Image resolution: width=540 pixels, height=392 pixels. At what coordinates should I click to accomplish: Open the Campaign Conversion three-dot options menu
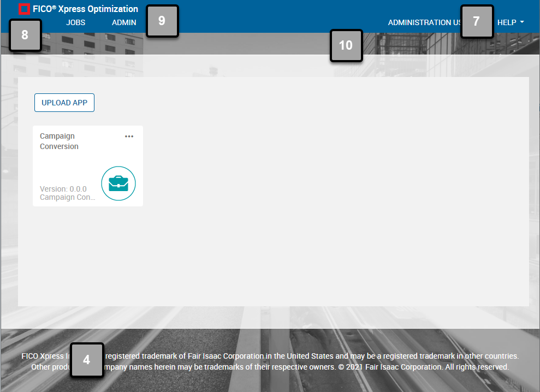pos(129,136)
